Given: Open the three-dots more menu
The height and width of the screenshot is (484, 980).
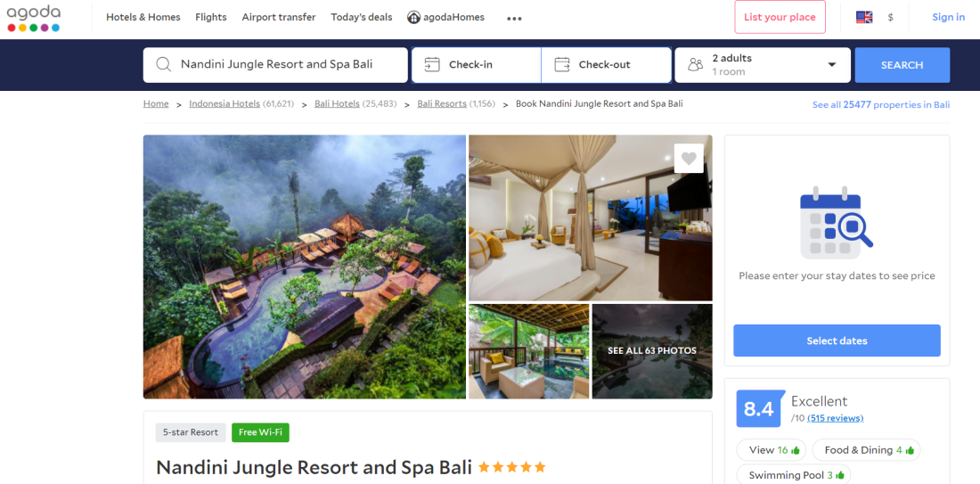Looking at the screenshot, I should pyautogui.click(x=514, y=19).
